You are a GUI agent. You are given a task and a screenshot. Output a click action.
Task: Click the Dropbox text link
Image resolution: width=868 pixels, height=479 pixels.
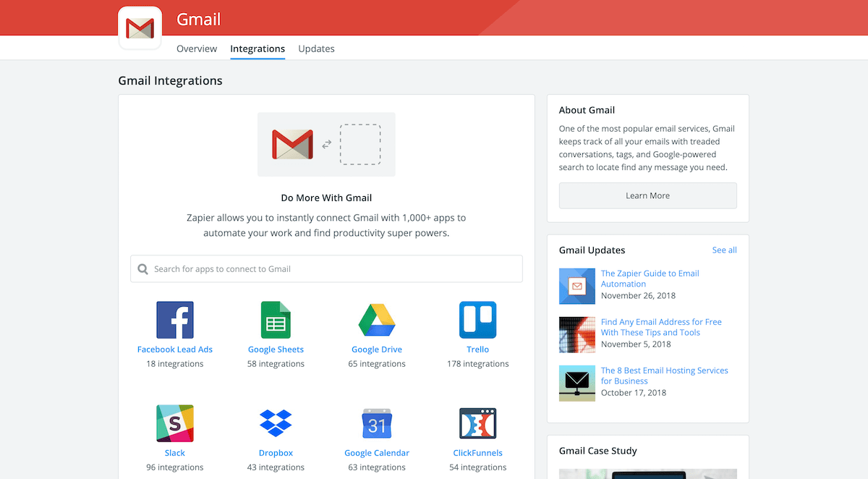pyautogui.click(x=276, y=453)
